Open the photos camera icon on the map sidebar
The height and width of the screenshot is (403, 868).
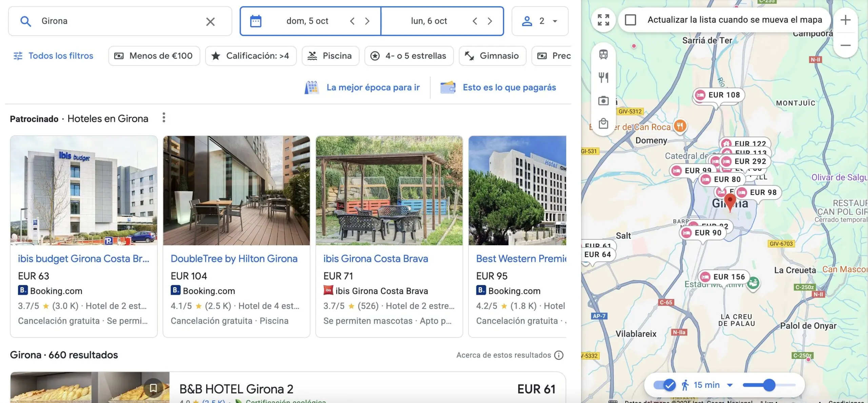click(603, 100)
